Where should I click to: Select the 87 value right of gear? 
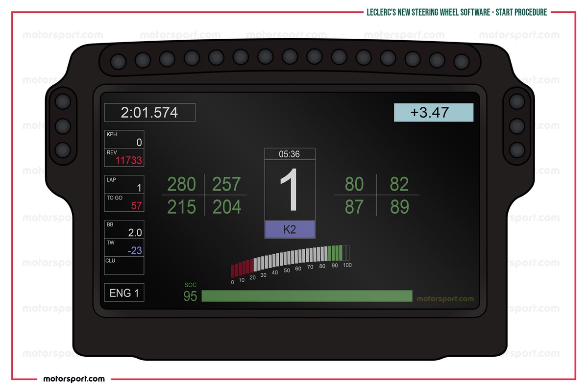354,207
